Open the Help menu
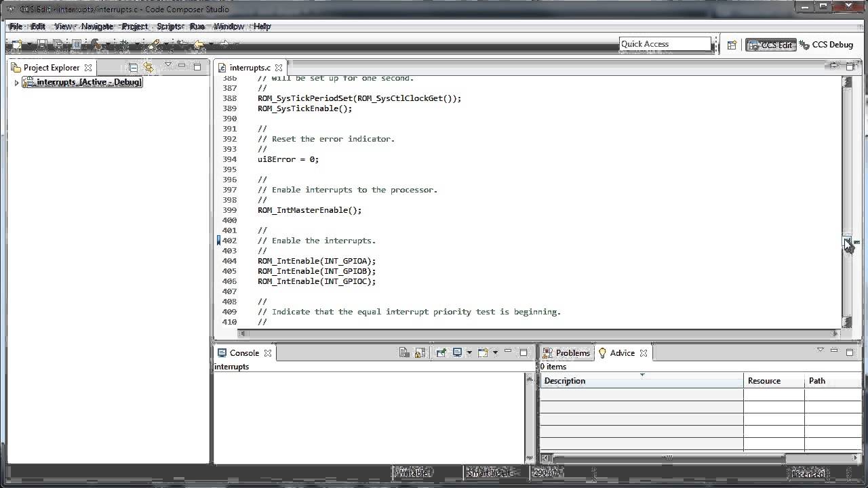The image size is (868, 488). pyautogui.click(x=262, y=26)
